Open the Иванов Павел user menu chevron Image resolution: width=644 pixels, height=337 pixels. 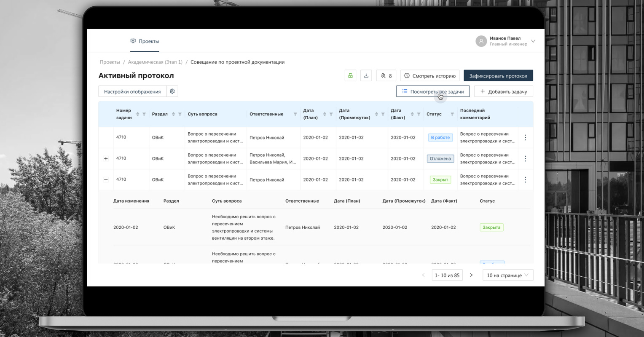(x=533, y=41)
